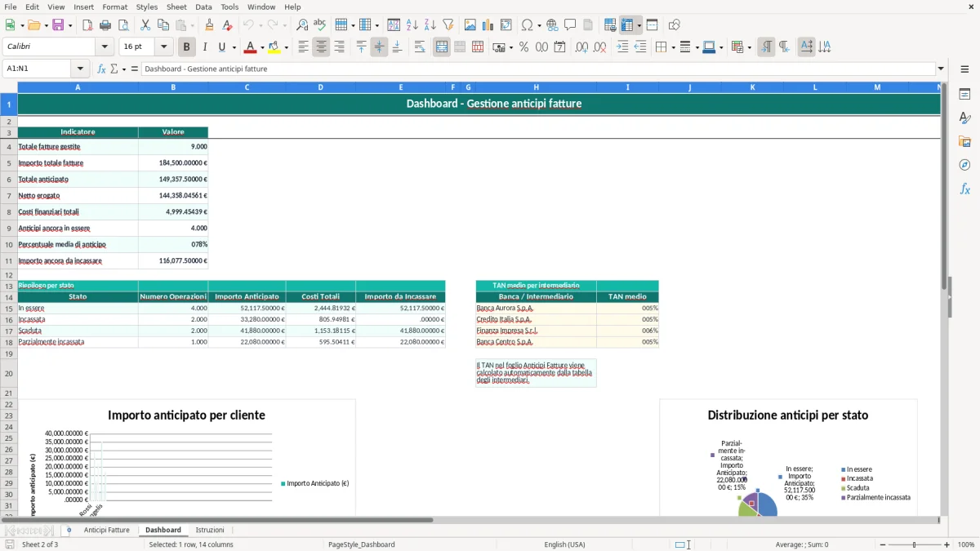Run the Spelling check icon
Image resolution: width=980 pixels, height=551 pixels.
[x=320, y=25]
